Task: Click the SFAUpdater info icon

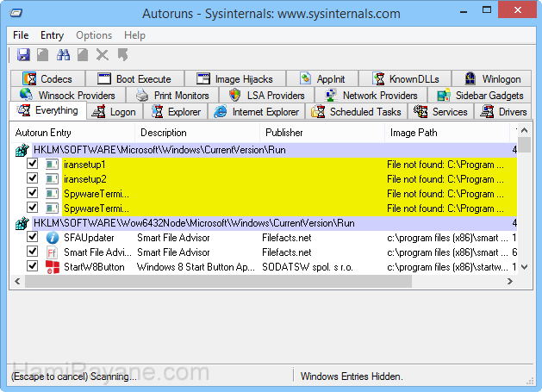Action: 53,238
